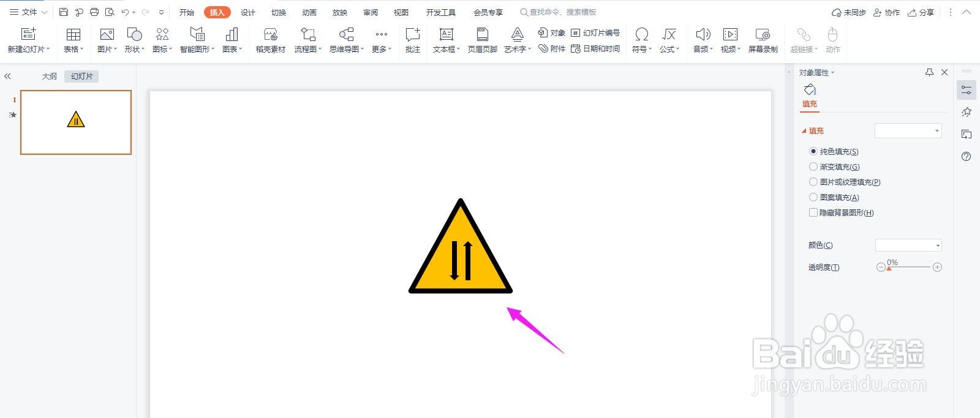
Task: Click the Symbol (符号) icon
Action: [641, 34]
